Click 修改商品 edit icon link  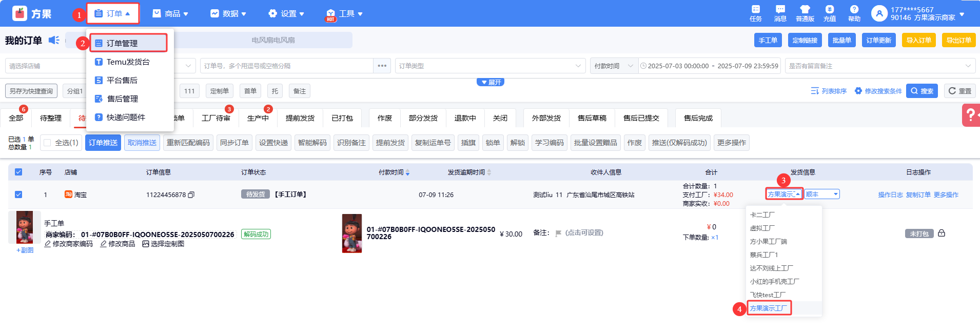[x=118, y=244]
